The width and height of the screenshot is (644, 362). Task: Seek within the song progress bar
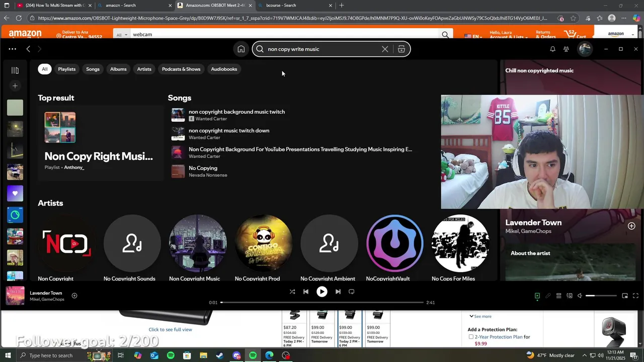pos(322,302)
